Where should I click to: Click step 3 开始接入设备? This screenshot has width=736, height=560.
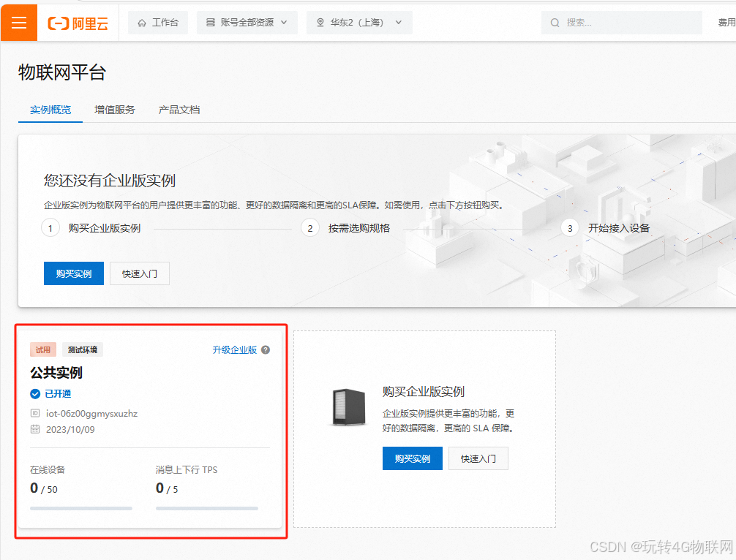pyautogui.click(x=619, y=228)
